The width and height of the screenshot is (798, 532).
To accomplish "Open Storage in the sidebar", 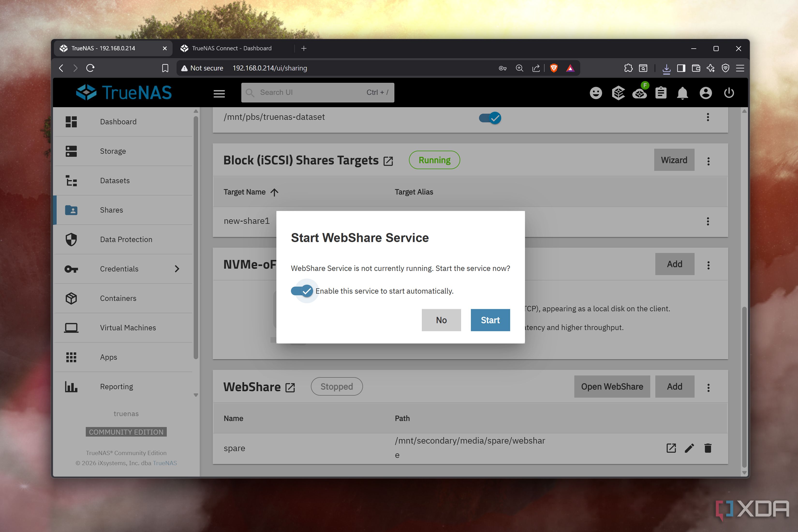I will tap(123, 151).
